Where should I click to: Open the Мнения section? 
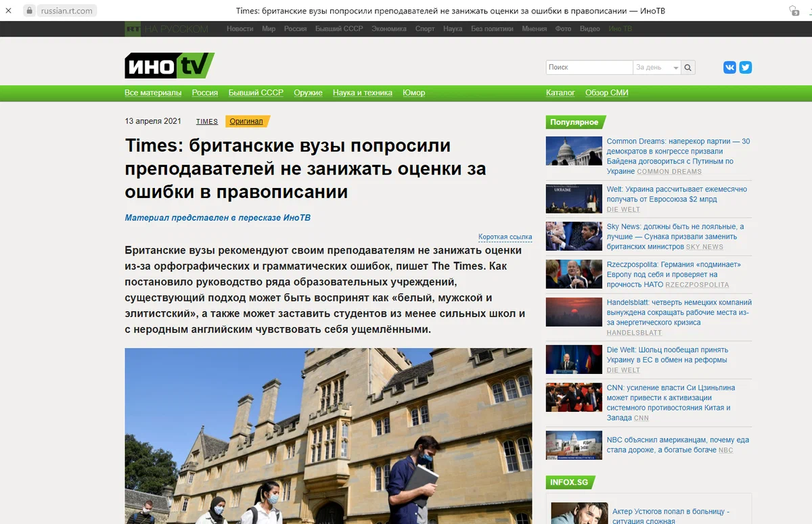535,29
